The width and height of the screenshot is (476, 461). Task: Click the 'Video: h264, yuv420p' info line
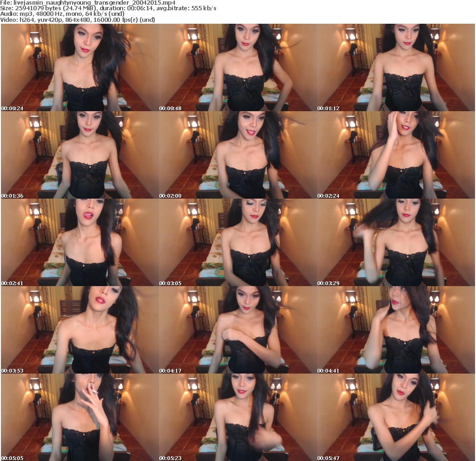click(78, 20)
